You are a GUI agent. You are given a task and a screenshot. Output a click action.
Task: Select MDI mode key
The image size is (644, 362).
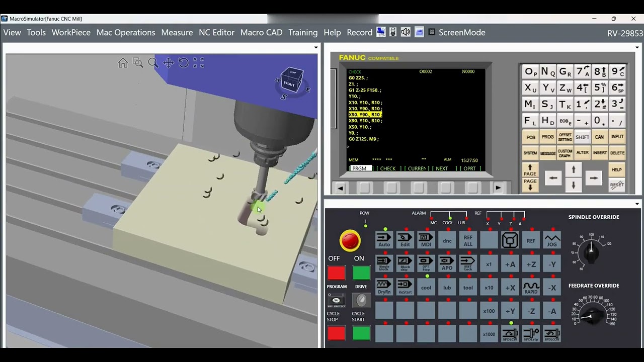click(426, 240)
